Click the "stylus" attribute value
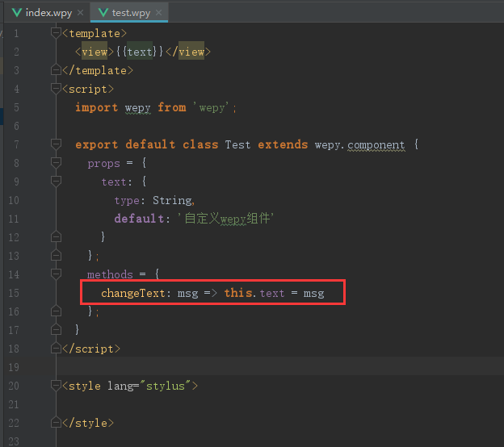The height and width of the screenshot is (447, 504). click(x=166, y=386)
